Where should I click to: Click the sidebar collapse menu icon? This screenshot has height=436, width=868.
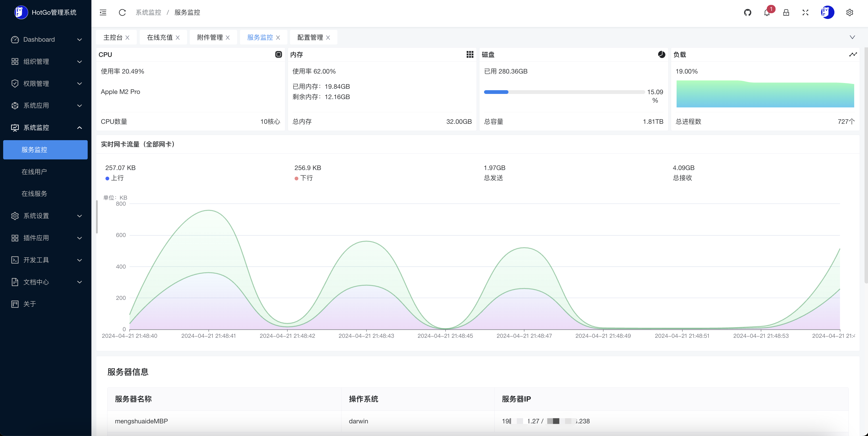103,12
